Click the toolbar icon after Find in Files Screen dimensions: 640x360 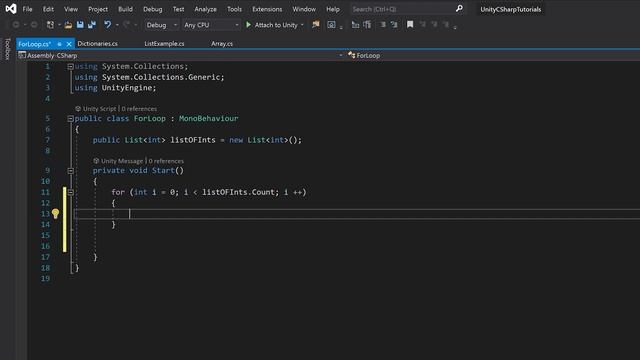[x=331, y=25]
